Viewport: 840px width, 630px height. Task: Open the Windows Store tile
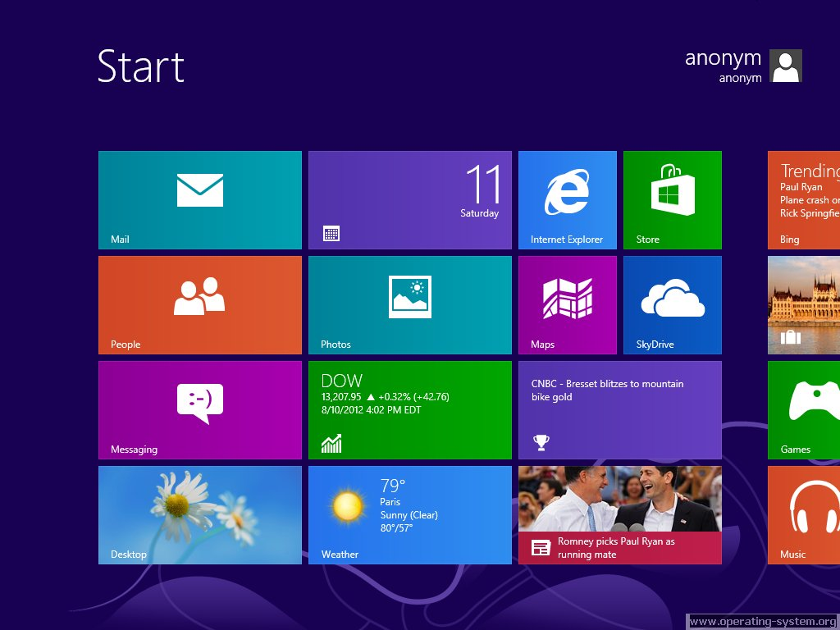672,199
